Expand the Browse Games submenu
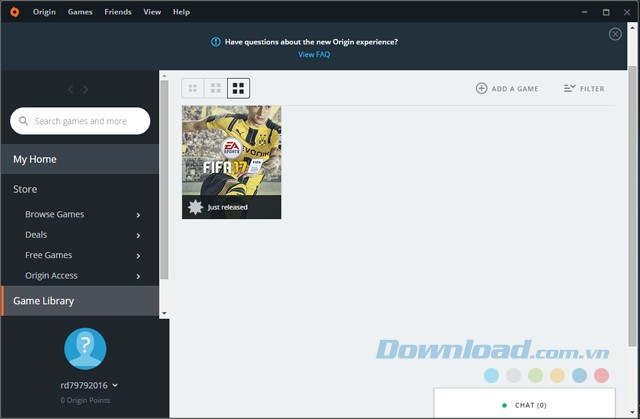This screenshot has width=640, height=419. pos(138,215)
